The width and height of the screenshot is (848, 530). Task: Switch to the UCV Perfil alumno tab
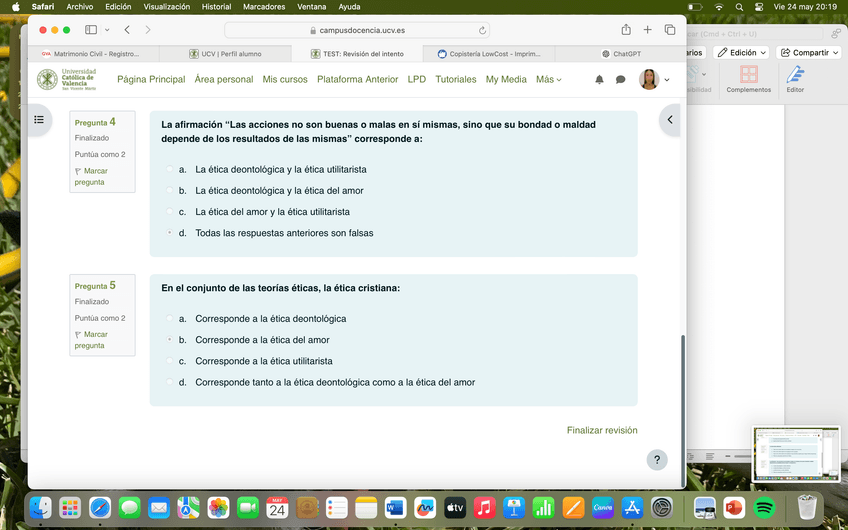click(226, 54)
